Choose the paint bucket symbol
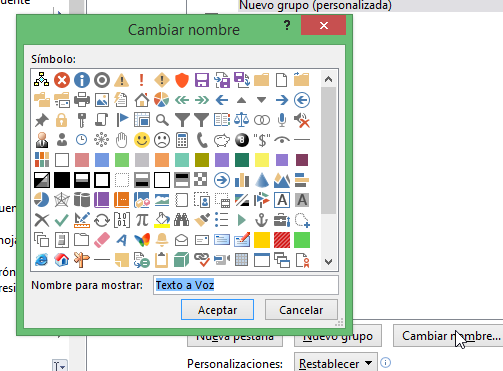503x371 pixels. (162, 220)
